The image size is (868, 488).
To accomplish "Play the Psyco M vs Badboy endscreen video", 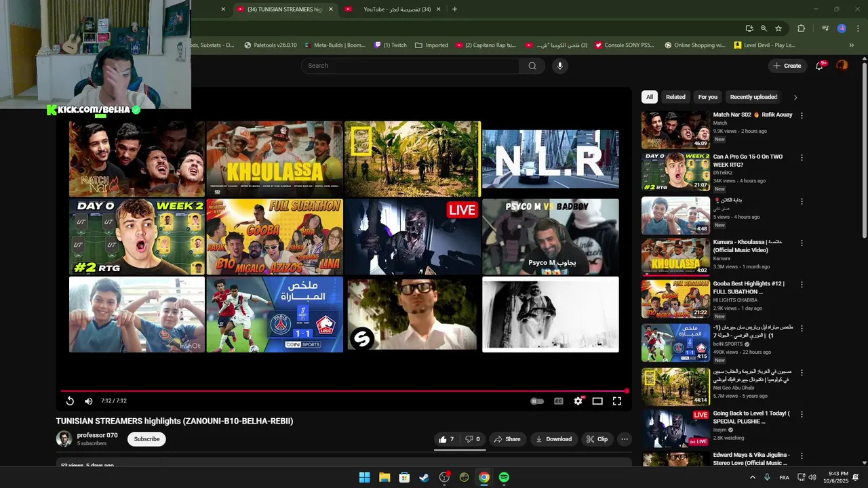I will [550, 237].
